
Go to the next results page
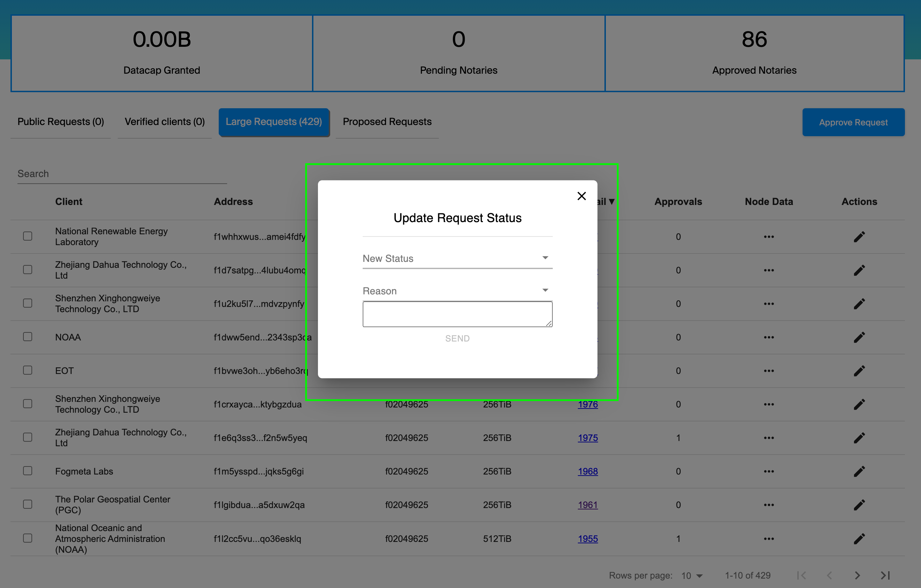[x=857, y=575]
